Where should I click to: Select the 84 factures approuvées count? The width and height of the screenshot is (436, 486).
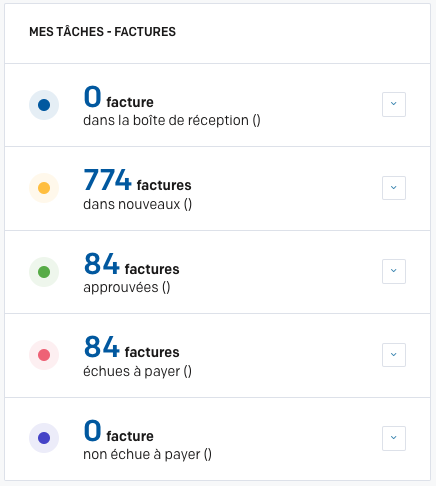point(131,264)
